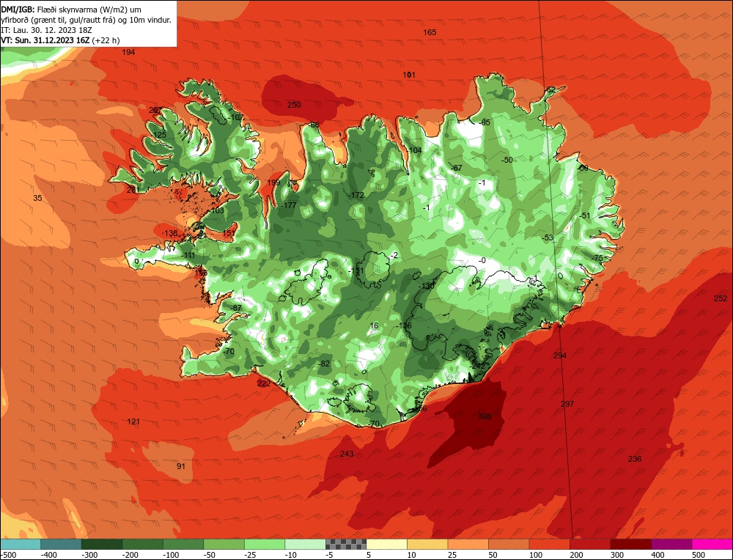Click the 125 value on the Westfjords
733x560 pixels.
click(160, 135)
